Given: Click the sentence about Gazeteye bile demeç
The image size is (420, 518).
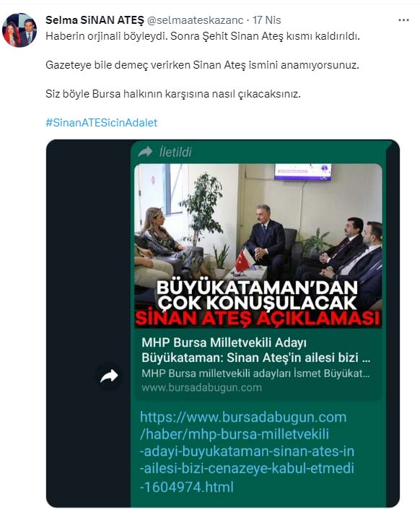Looking at the screenshot, I should point(202,65).
